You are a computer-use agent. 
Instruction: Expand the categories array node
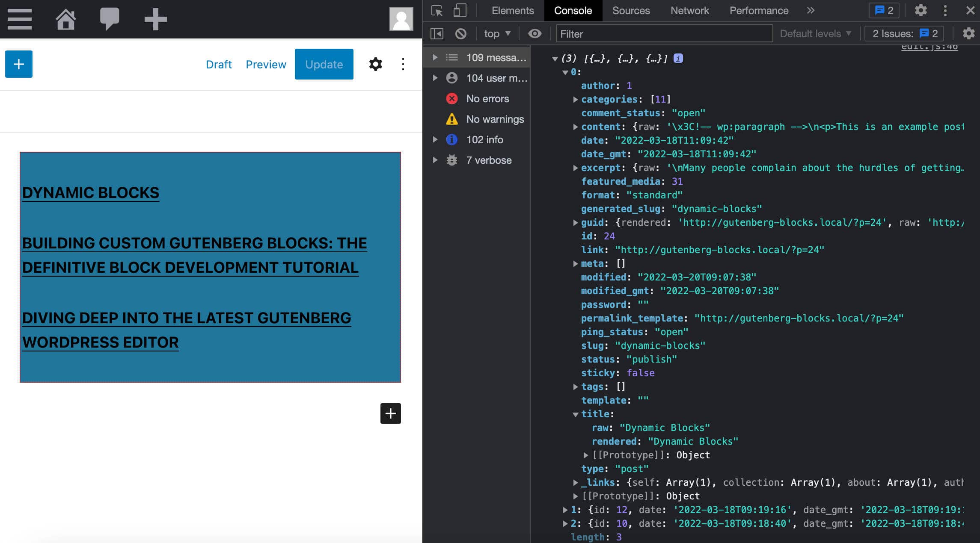click(573, 99)
